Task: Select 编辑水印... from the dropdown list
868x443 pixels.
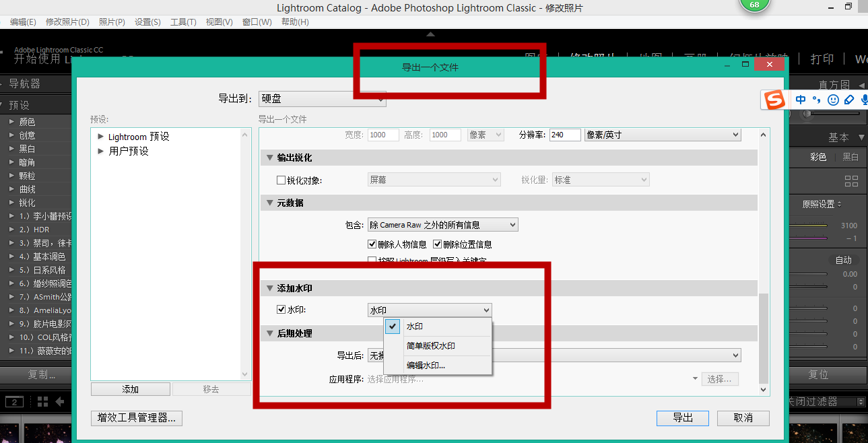Action: pyautogui.click(x=426, y=366)
